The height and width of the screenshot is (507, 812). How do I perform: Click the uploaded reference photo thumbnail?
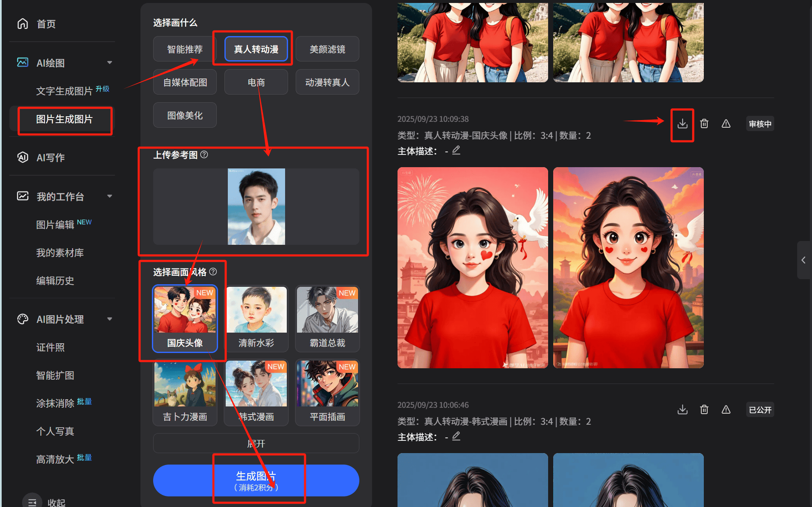tap(256, 207)
